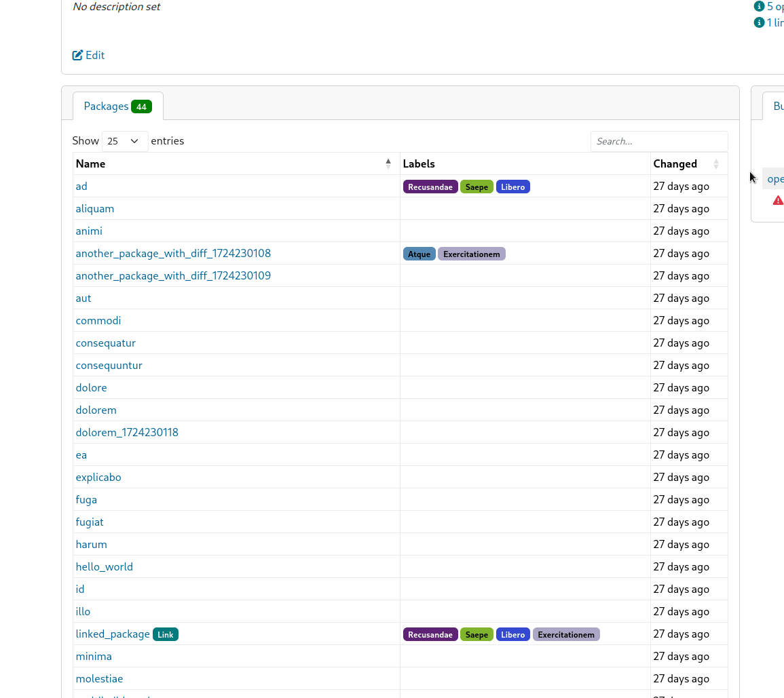This screenshot has width=784, height=698.
Task: Click the info icon beside the linked packages count
Action: pyautogui.click(x=759, y=22)
